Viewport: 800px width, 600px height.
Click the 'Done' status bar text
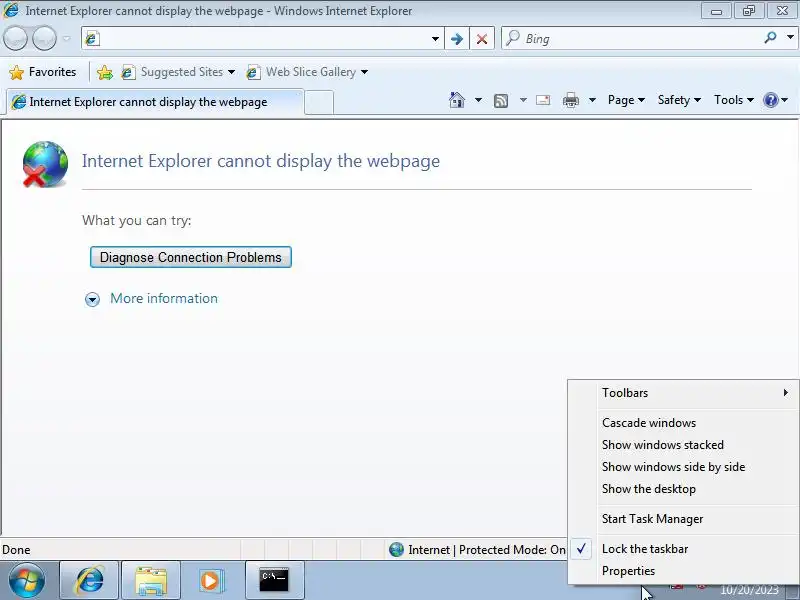click(x=16, y=549)
